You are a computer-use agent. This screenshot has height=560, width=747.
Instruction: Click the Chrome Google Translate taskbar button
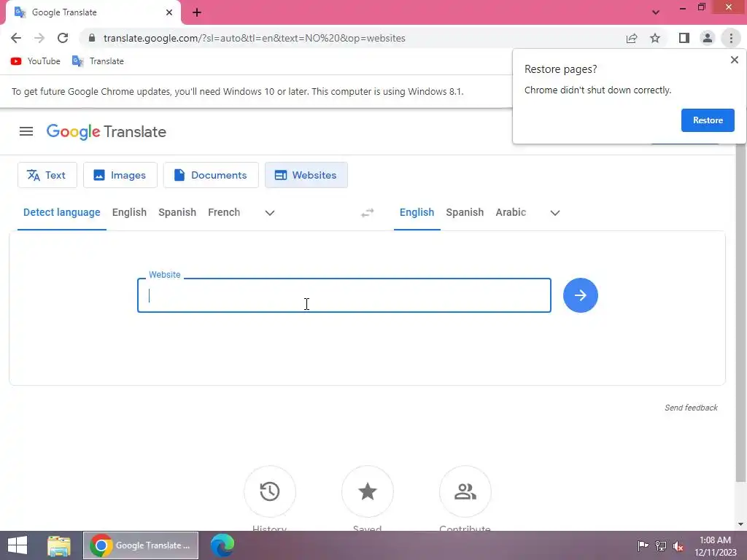(x=141, y=545)
